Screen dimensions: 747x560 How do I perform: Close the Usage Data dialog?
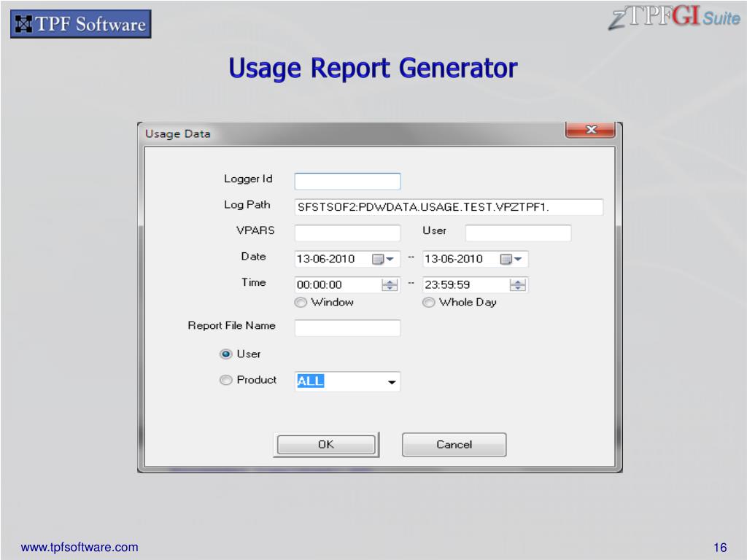(591, 130)
